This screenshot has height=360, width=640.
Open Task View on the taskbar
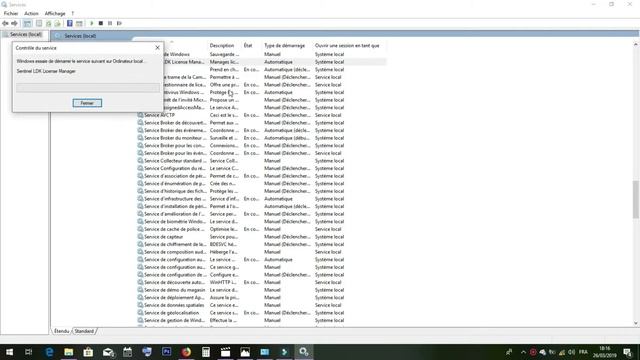(29, 352)
